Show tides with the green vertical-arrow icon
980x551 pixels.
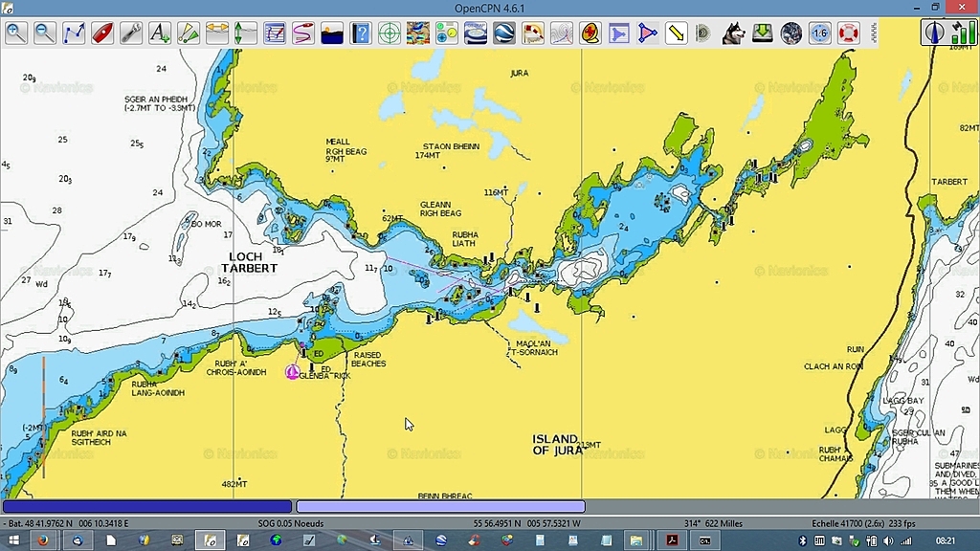pos(246,33)
